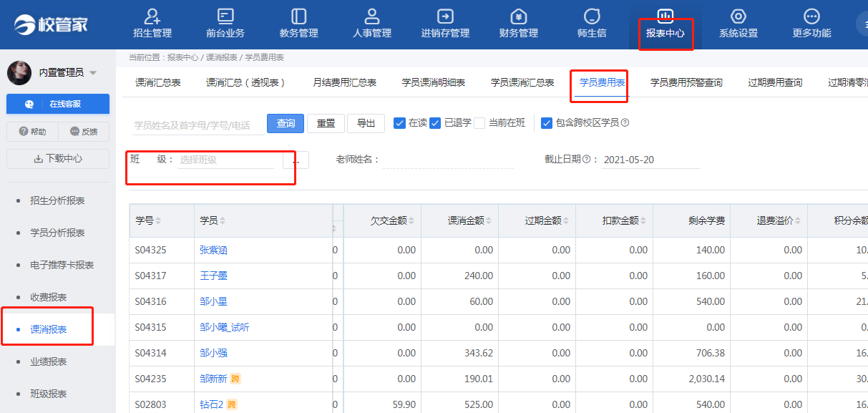Switch to 过期费用查询 tab
The image size is (868, 413).
click(775, 83)
